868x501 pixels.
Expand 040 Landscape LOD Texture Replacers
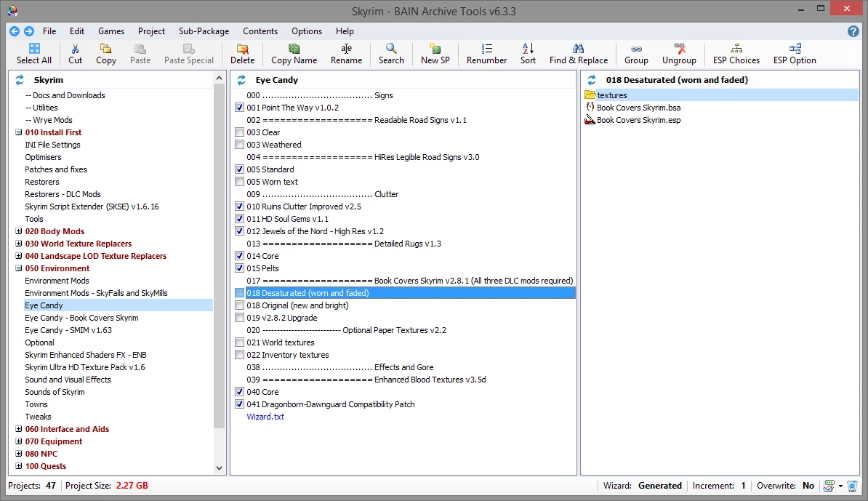coord(18,256)
